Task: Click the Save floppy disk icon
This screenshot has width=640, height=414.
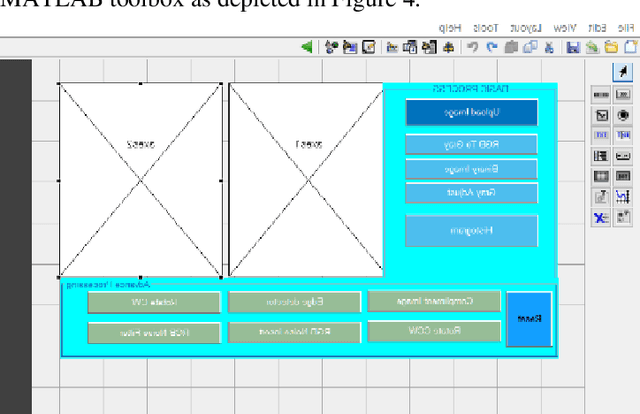Action: coord(573,47)
